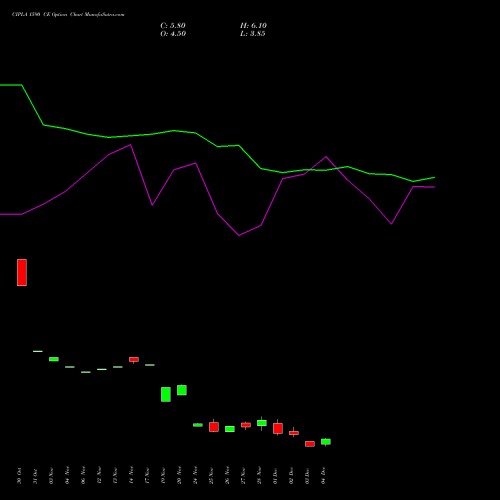The width and height of the screenshot is (500, 500).
Task: Click the '14 Nov' date axis label
Action: (131, 476)
